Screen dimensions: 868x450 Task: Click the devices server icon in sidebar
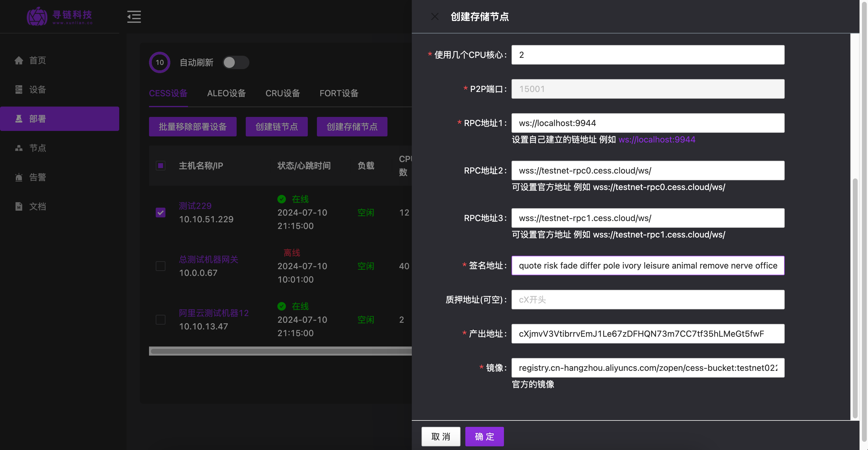tap(19, 90)
